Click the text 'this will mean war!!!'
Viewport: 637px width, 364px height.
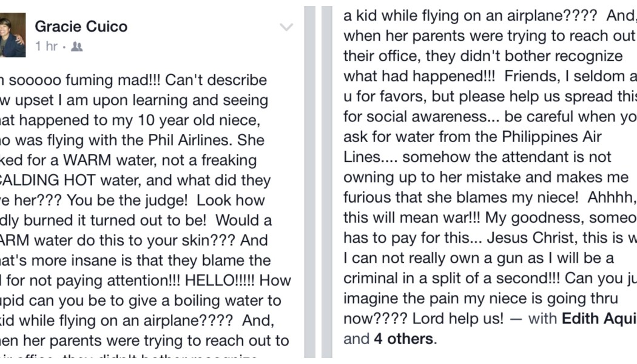(x=412, y=217)
